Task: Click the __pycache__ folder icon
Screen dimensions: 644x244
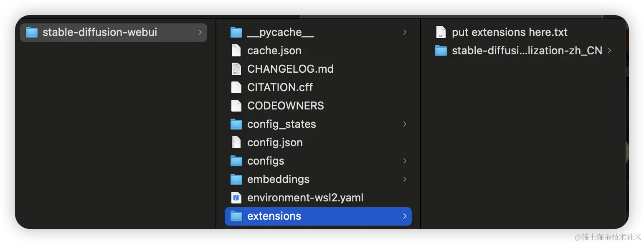Action: [236, 32]
